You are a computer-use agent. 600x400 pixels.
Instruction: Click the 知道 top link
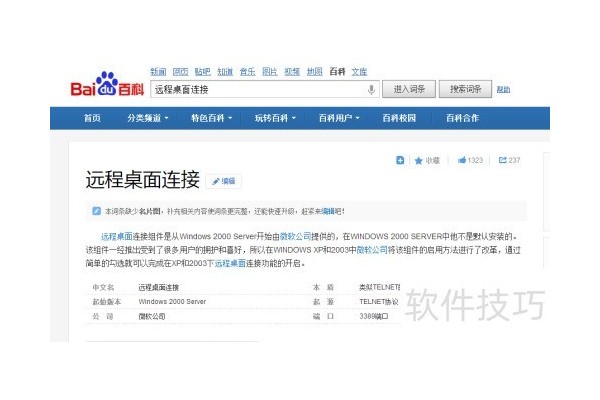pyautogui.click(x=225, y=72)
